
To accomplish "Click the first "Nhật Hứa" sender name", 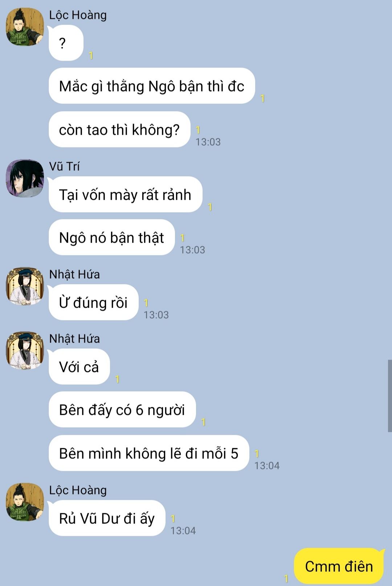I will pos(74,274).
